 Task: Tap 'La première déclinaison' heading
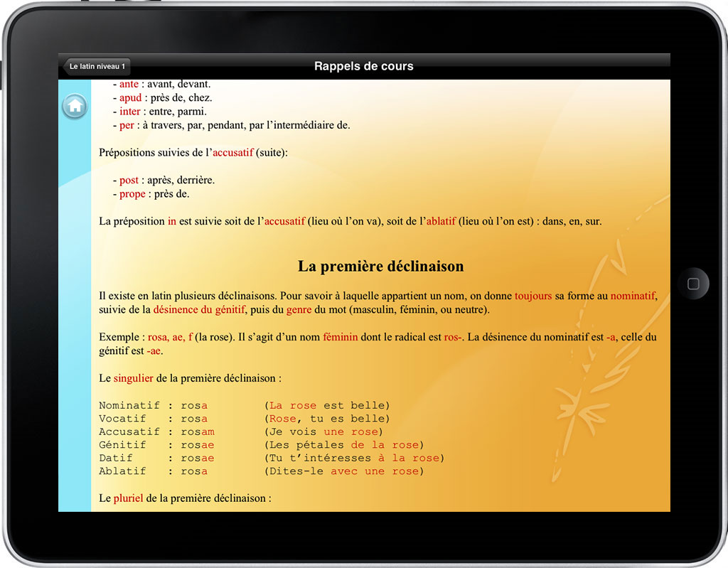coord(381,266)
